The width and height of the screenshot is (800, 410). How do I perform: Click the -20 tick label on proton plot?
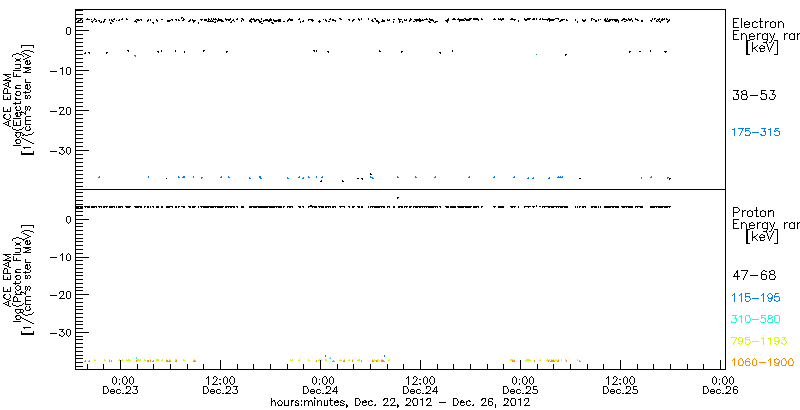pyautogui.click(x=60, y=295)
